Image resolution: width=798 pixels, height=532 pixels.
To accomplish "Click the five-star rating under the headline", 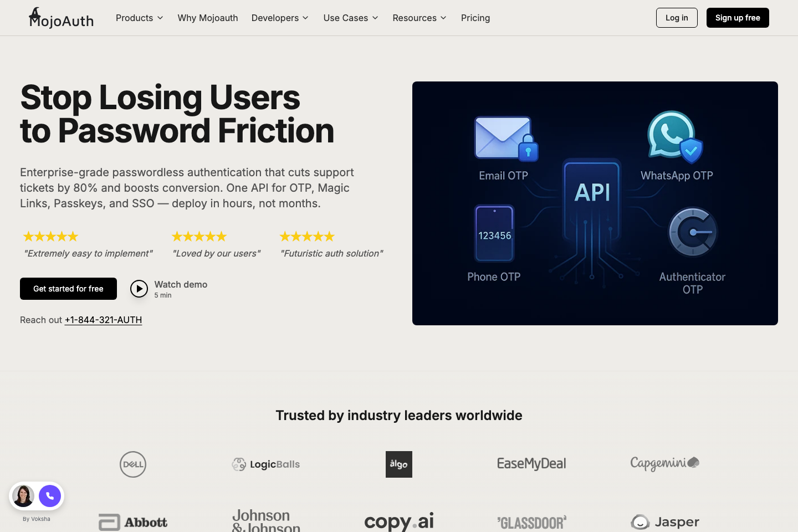I will [x=50, y=236].
